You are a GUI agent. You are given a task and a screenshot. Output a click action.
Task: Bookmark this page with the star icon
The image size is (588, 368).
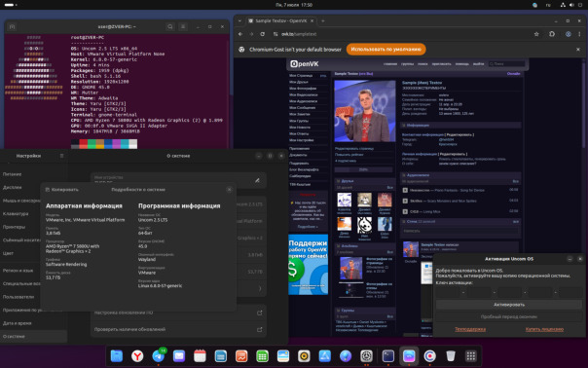click(536, 34)
